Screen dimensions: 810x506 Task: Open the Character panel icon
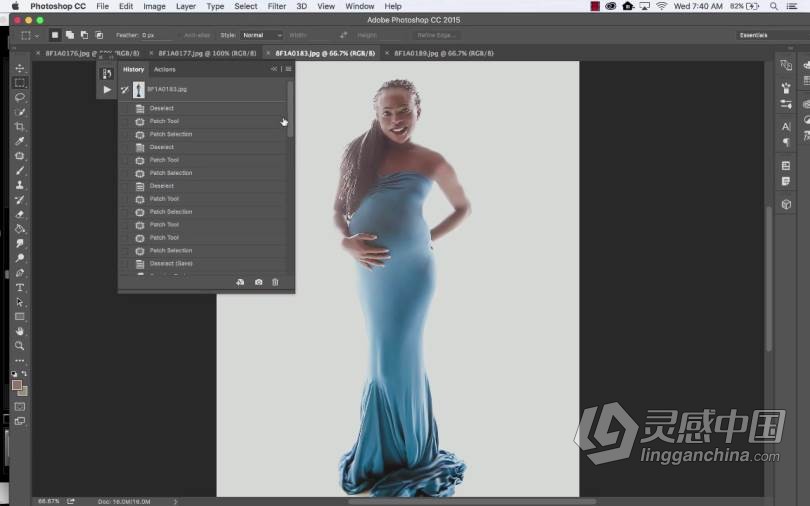pyautogui.click(x=786, y=126)
